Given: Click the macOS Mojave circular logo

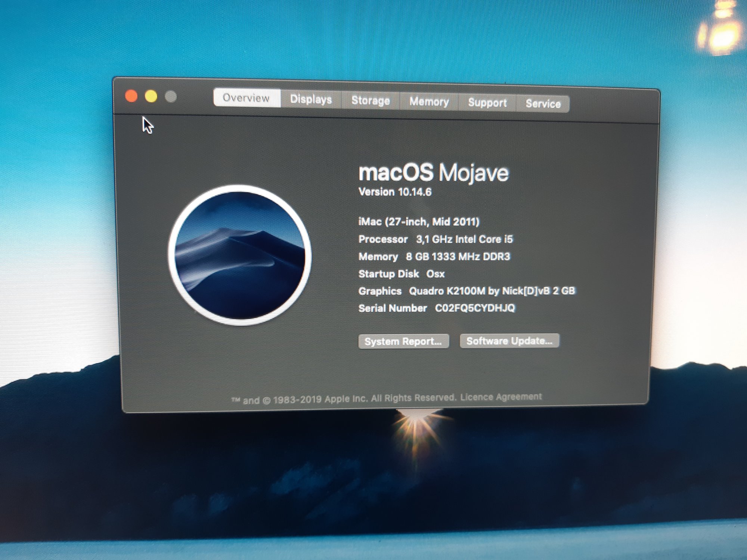Looking at the screenshot, I should point(240,255).
